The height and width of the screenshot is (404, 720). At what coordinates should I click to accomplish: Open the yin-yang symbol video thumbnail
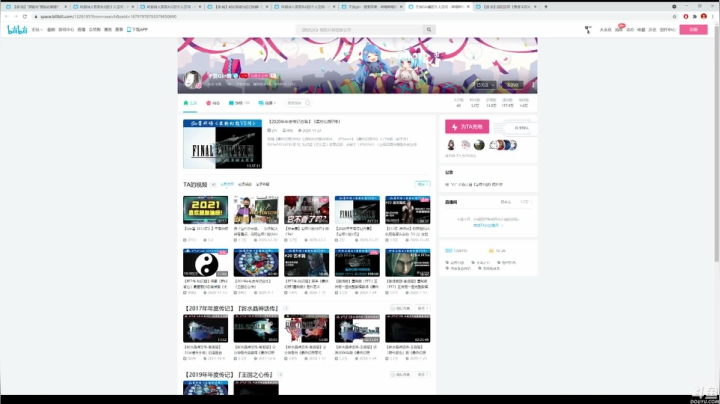(x=205, y=263)
